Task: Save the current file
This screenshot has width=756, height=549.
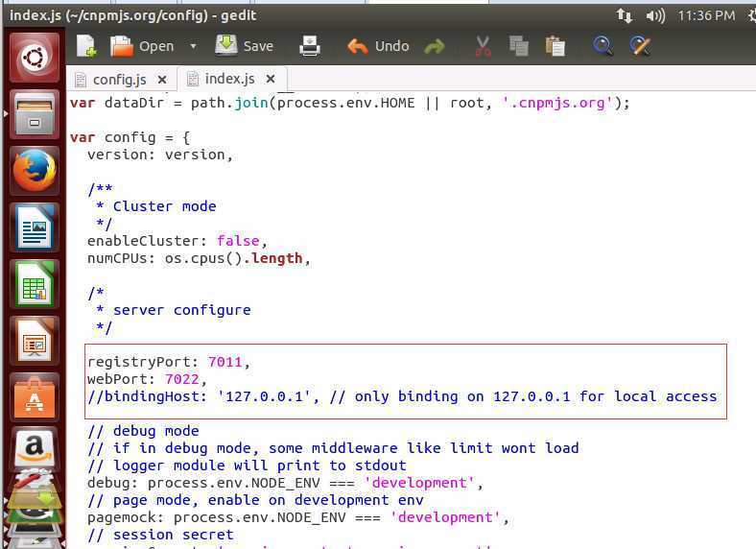Action: 245,46
